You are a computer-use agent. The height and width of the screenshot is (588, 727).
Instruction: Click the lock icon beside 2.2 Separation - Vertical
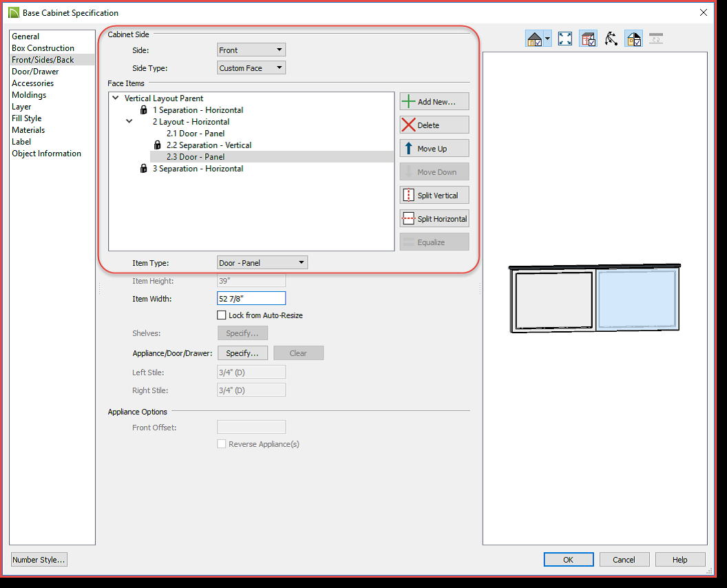[158, 145]
